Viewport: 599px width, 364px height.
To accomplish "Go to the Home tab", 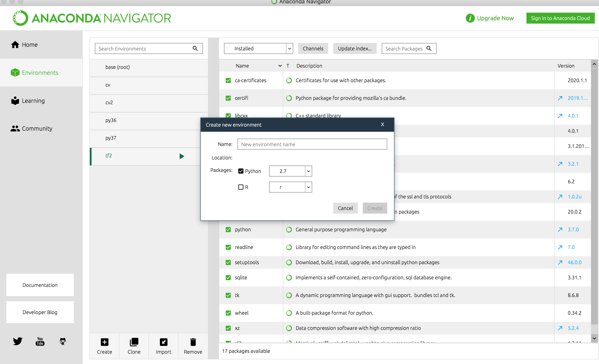I will (29, 45).
